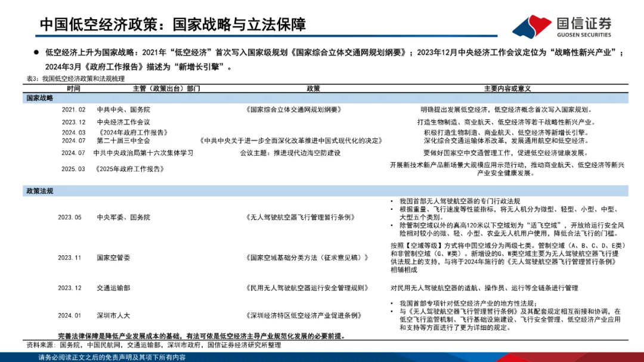The image size is (644, 362).
Task: Click the text 会议主题：推进现代边海空防建设
Action: click(x=290, y=153)
